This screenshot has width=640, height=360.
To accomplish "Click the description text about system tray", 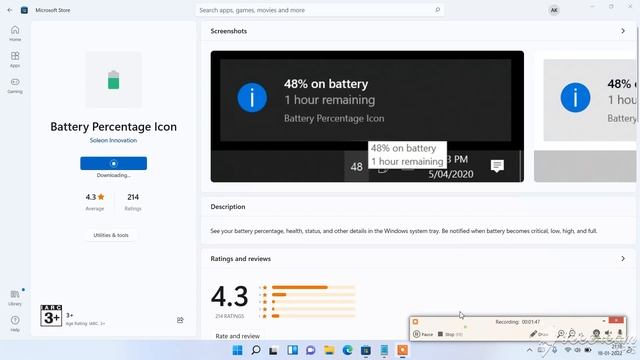I will 404,231.
